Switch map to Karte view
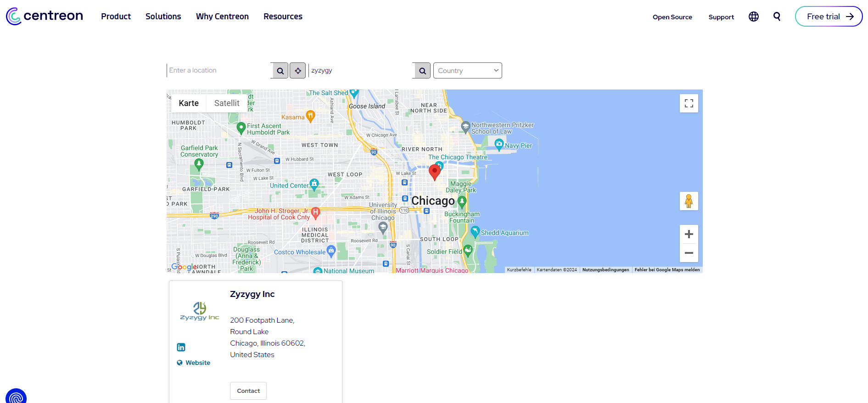 (x=189, y=103)
